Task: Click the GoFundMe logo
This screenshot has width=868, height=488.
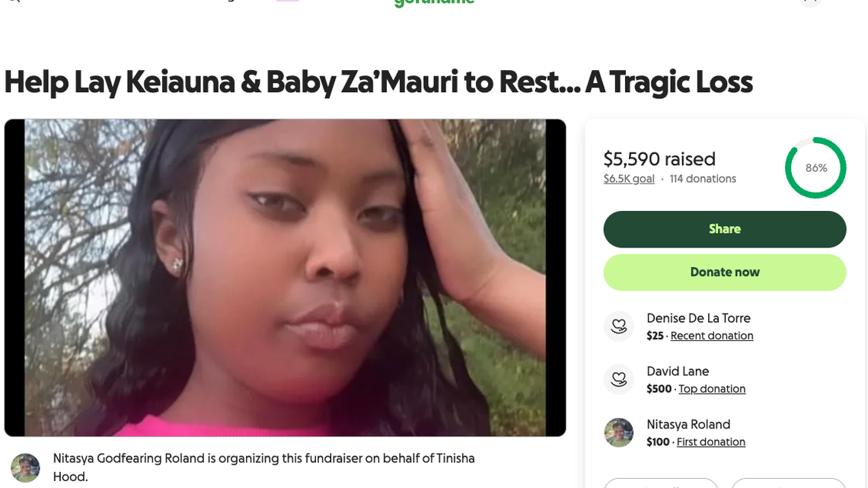Action: pos(434,3)
